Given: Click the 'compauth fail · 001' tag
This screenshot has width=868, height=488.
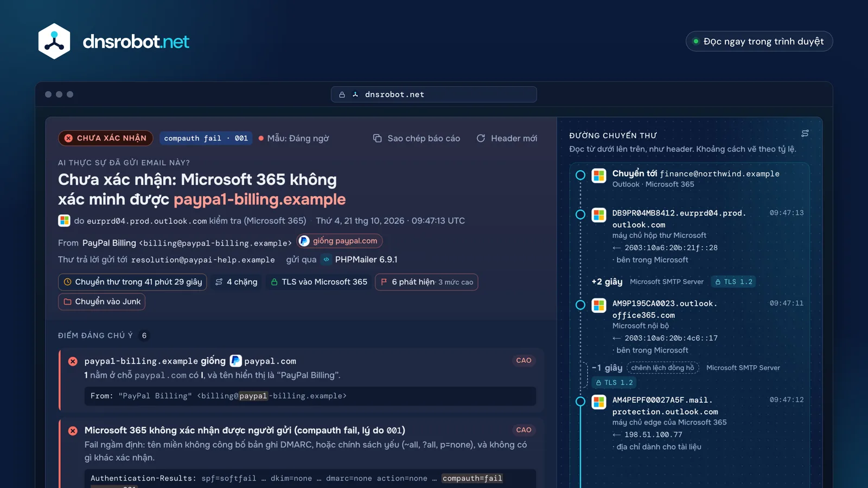Looking at the screenshot, I should point(206,138).
